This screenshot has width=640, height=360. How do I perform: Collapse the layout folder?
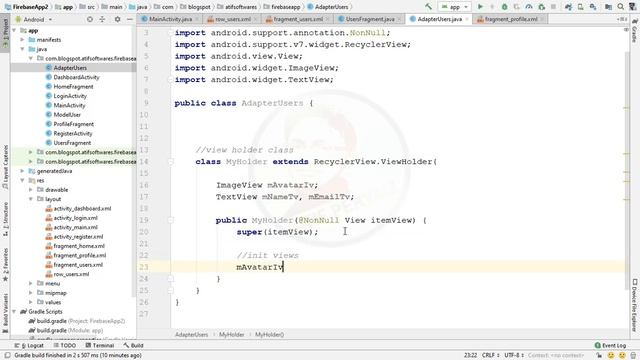(x=31, y=199)
